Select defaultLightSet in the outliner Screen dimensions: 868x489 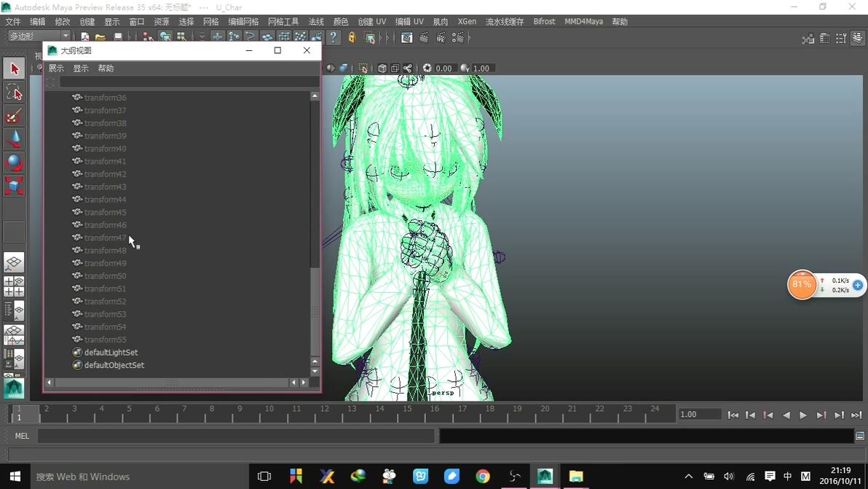111,352
